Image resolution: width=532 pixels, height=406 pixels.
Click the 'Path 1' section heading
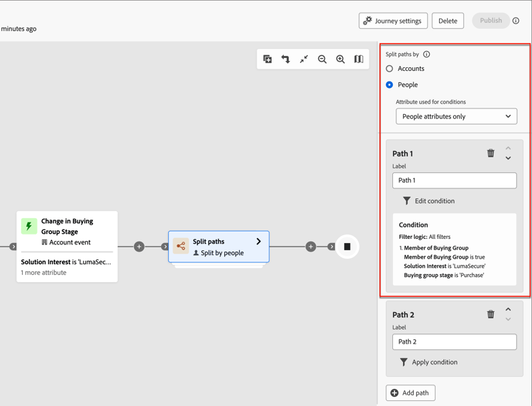[403, 154]
